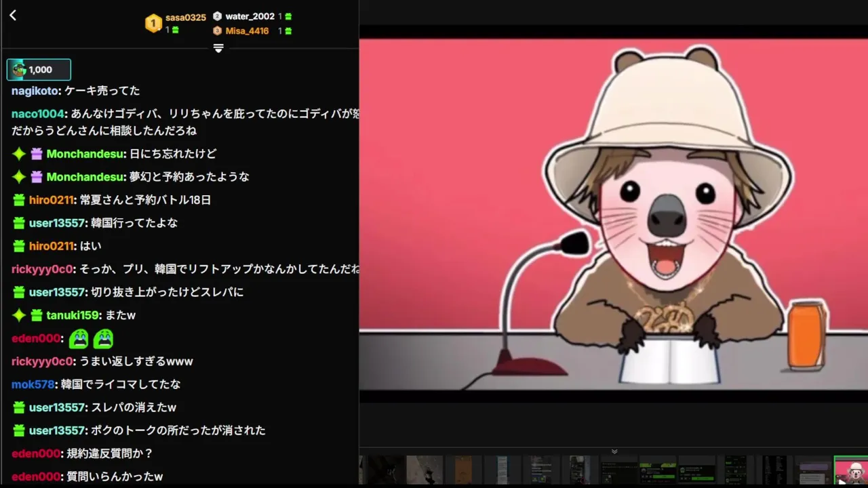Click the gift badge on user13557 切り抜き message
This screenshot has width=868, height=488.
19,293
